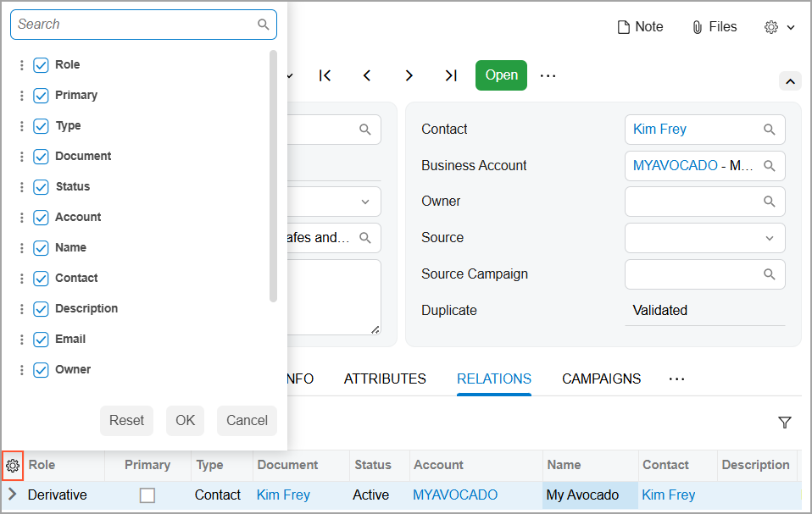Expand the Derivative row
Image resolution: width=812 pixels, height=514 pixels.
(12, 495)
